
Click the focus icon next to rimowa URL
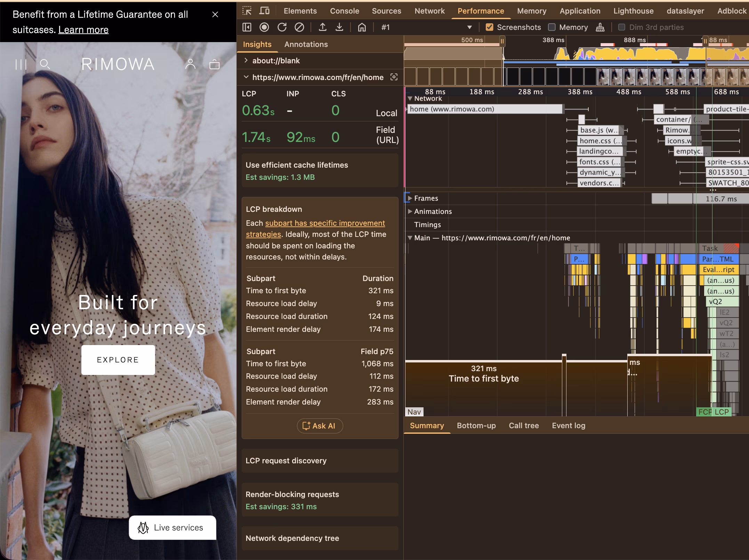click(x=394, y=77)
